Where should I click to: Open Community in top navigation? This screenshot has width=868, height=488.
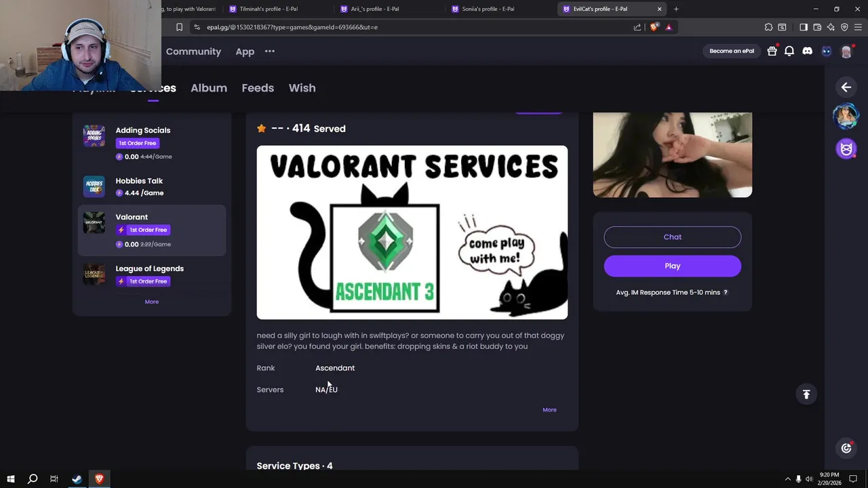point(193,52)
